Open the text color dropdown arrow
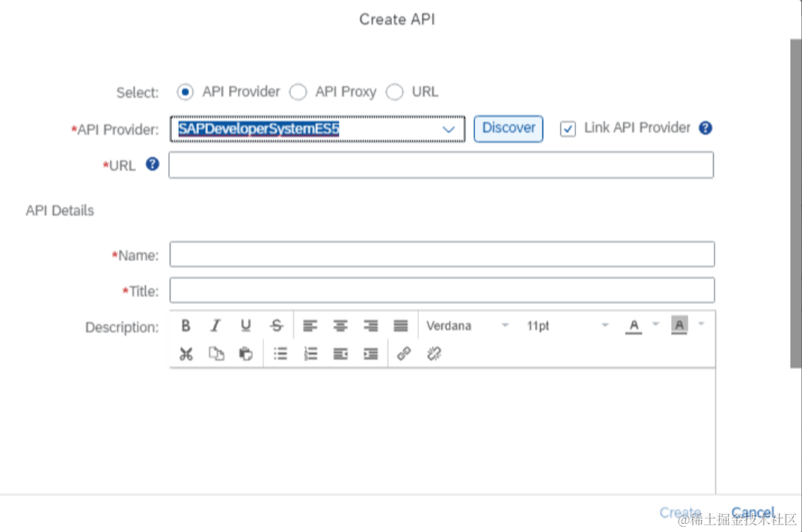This screenshot has height=532, width=802. [655, 324]
